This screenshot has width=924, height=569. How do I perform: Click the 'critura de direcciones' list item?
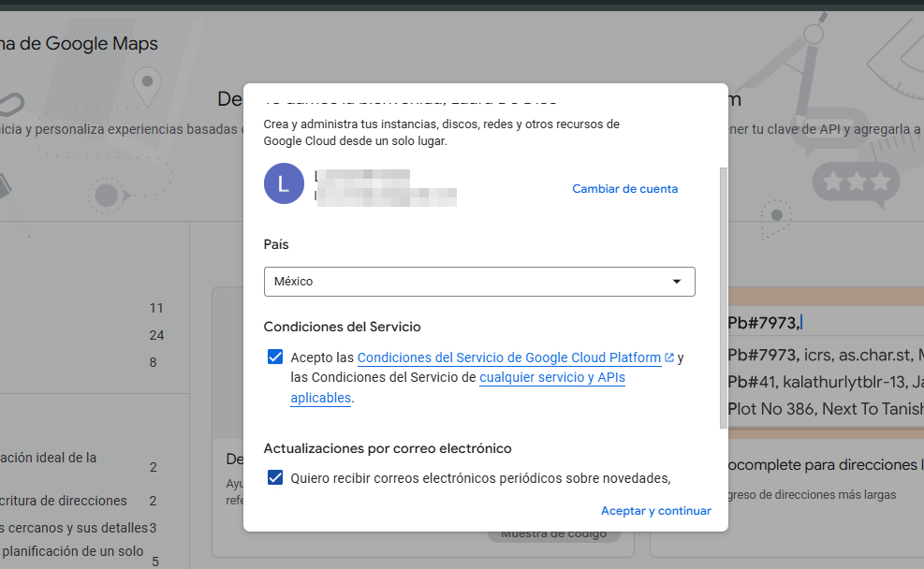(63, 501)
